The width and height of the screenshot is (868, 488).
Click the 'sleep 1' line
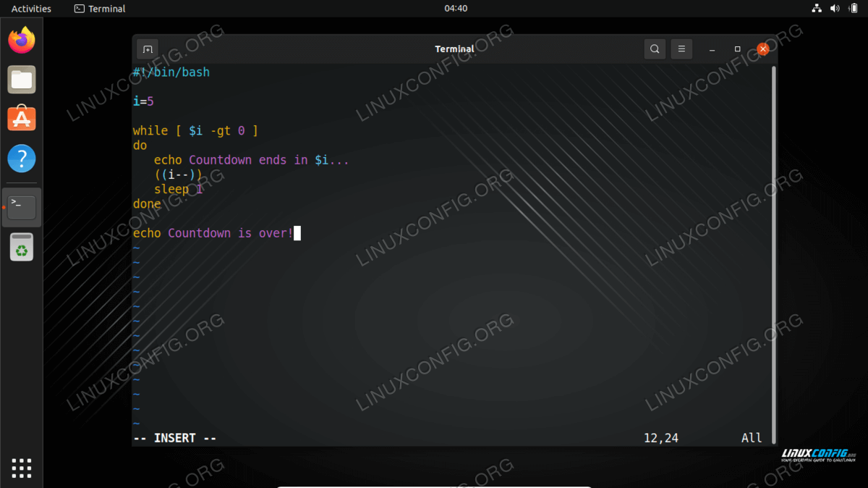tap(178, 189)
